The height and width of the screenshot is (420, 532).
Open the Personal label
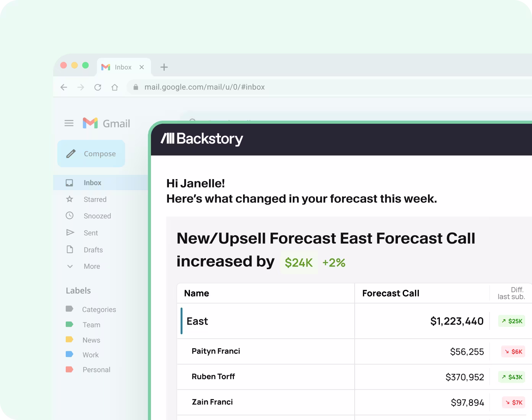click(96, 370)
